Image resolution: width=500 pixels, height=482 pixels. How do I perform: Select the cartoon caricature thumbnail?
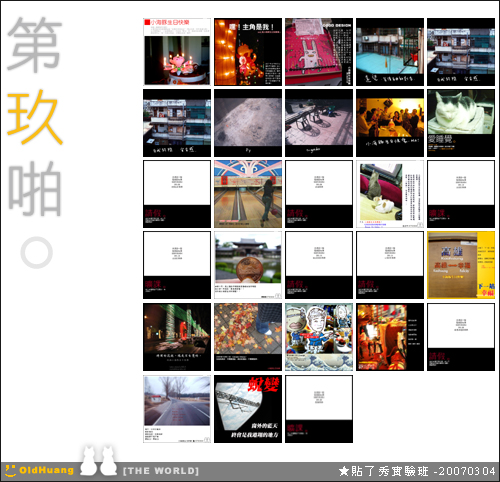(319, 337)
